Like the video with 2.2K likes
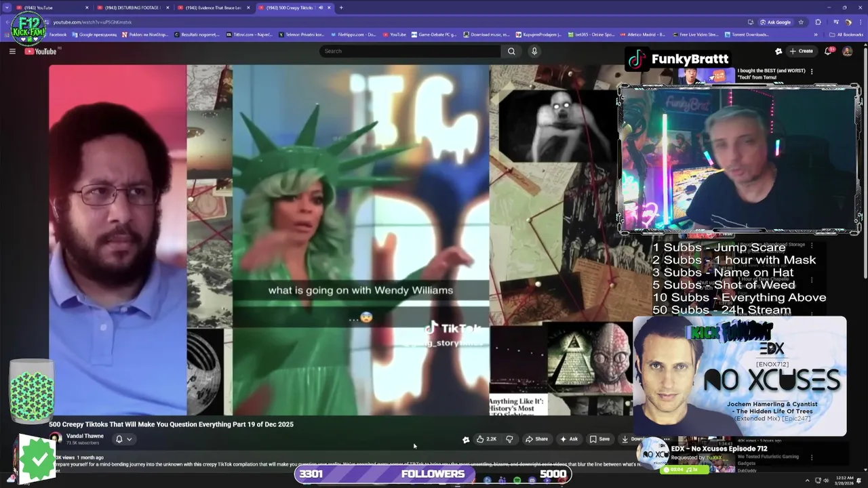Screen dimensions: 868x488 pos(486,439)
